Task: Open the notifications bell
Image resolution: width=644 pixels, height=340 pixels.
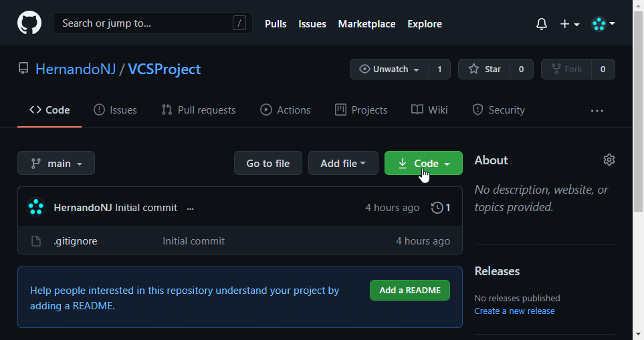Action: click(542, 24)
